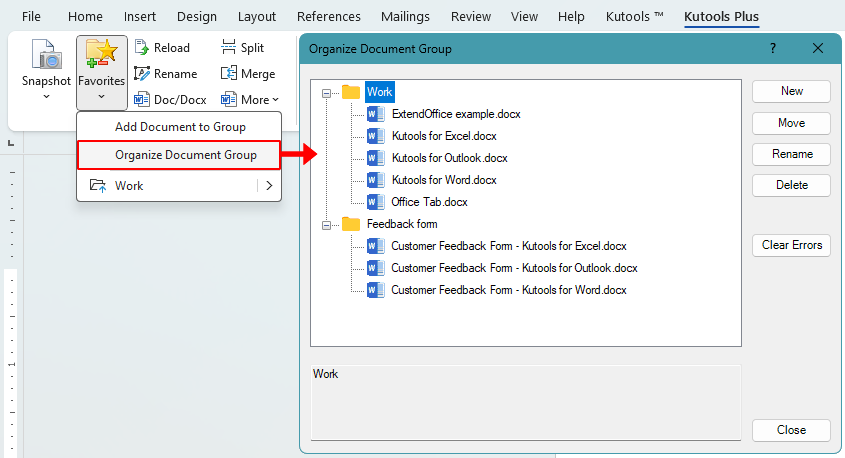845x458 pixels.
Task: Open the Snapshot dropdown arrow
Action: coord(46,97)
